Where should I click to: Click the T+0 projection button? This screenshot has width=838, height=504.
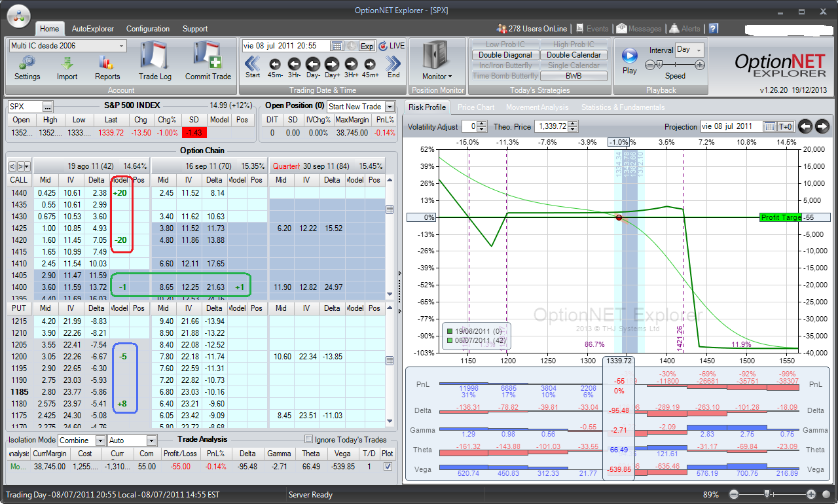click(x=786, y=126)
